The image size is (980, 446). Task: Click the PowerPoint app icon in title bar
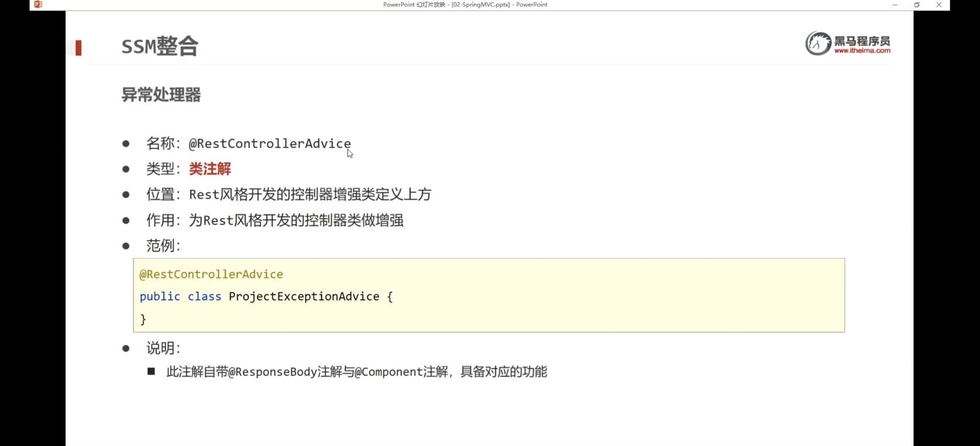point(38,5)
